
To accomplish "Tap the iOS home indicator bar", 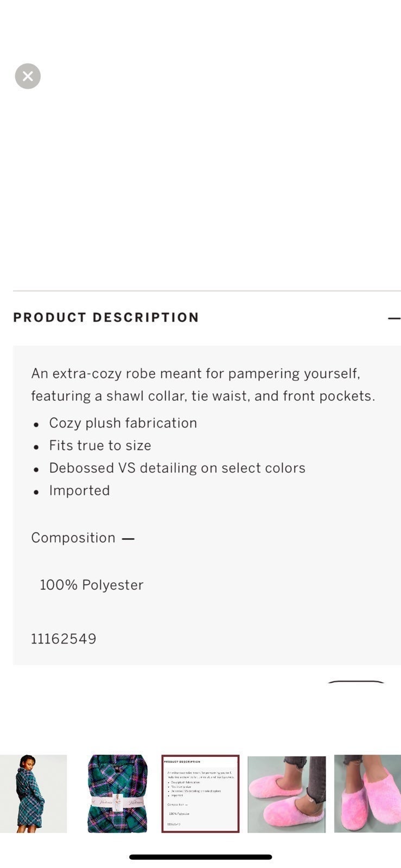I will click(200, 857).
